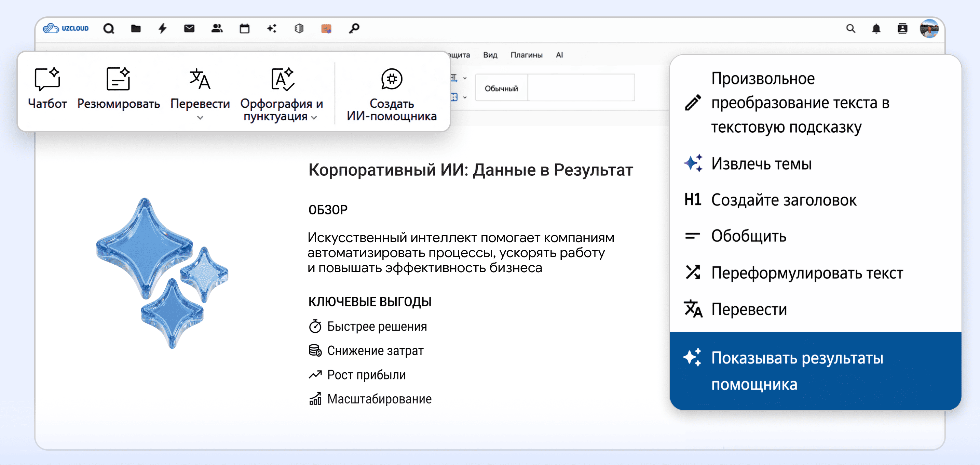Viewport: 980px width, 465px height.
Task: Click the document title Корпоративный ИИ
Action: click(471, 170)
